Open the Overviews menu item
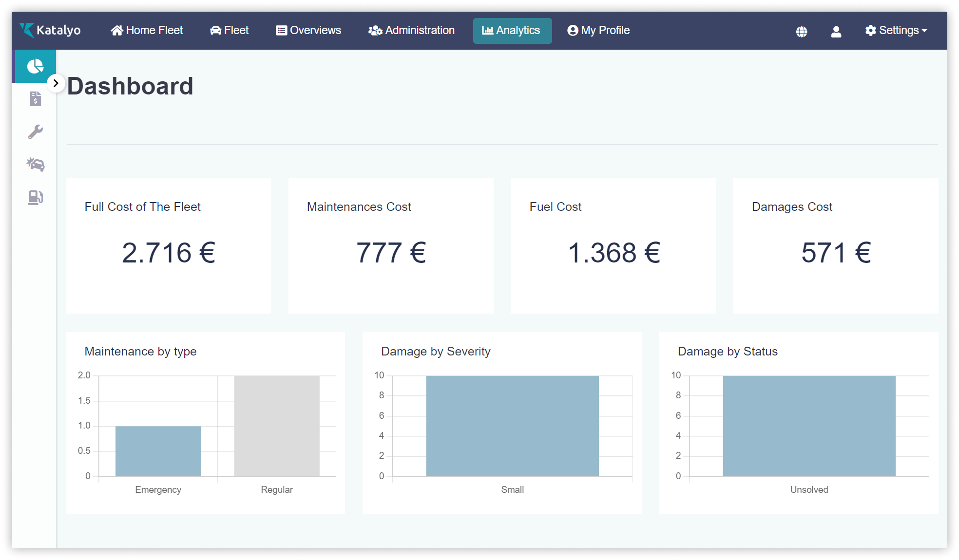This screenshot has width=959, height=560. 308,30
